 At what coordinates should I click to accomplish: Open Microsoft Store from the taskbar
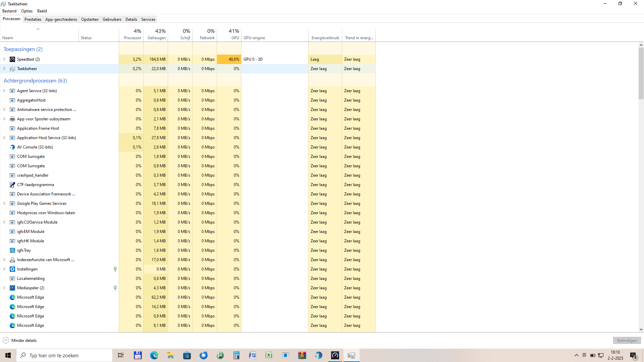(x=187, y=355)
